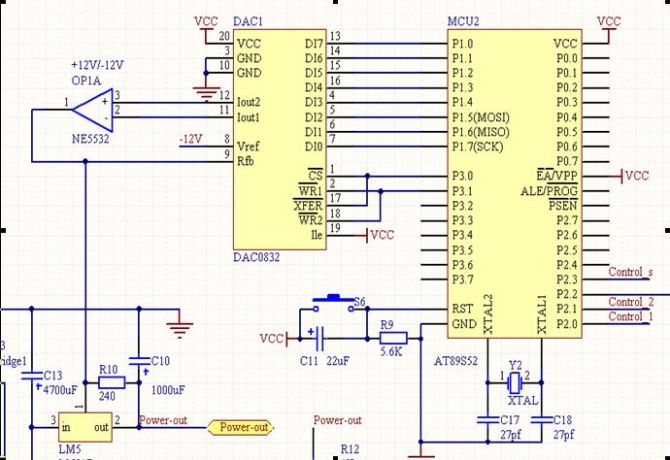The width and height of the screenshot is (670, 460).
Task: Select the C10 capacitor symbol
Action: tap(139, 364)
